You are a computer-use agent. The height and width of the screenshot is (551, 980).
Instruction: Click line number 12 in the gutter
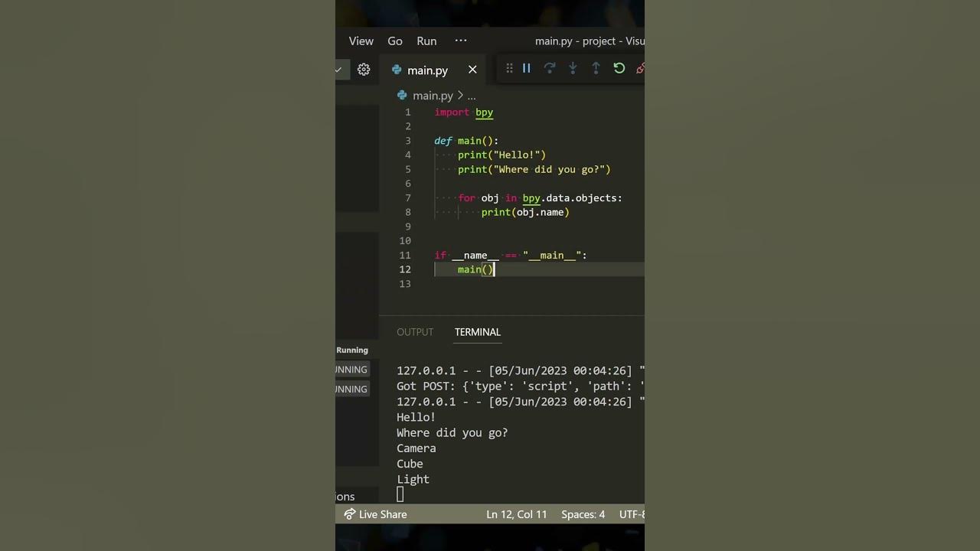tap(405, 269)
